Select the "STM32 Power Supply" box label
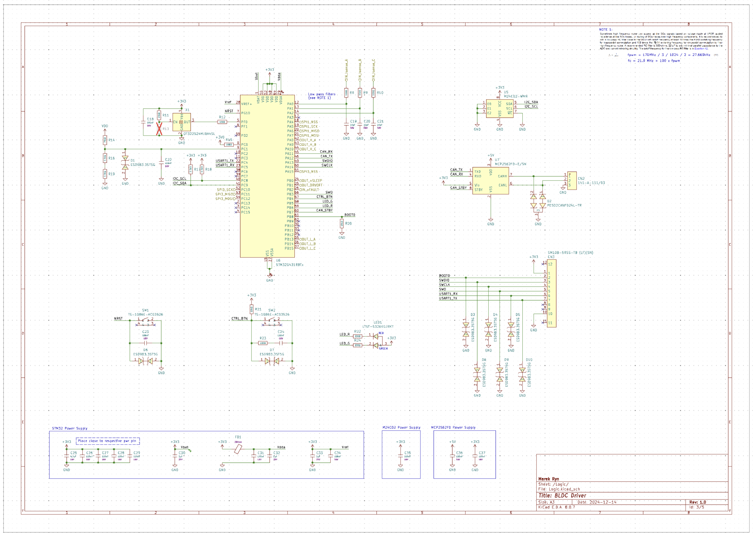The image size is (756, 537). [x=70, y=428]
